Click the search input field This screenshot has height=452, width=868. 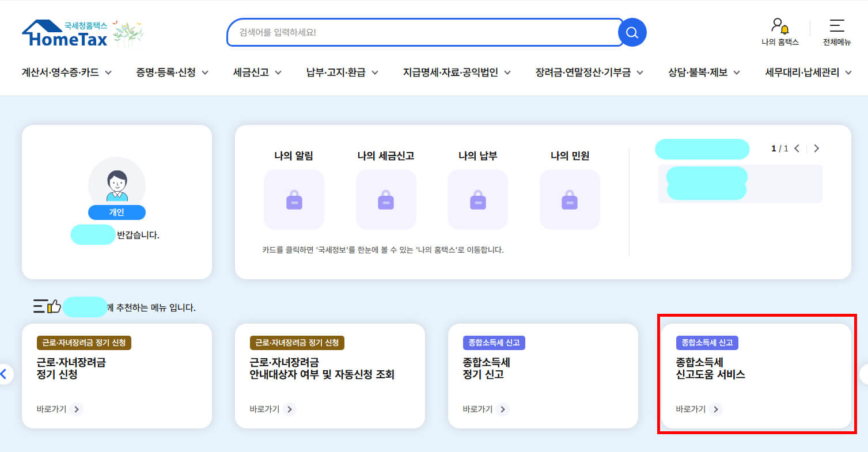click(x=403, y=33)
